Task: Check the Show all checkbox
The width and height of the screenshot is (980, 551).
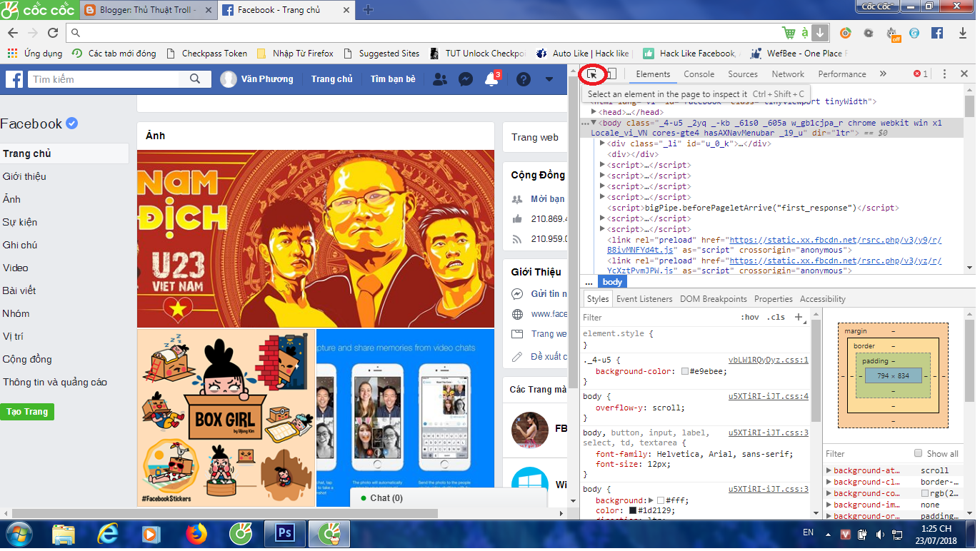Action: [x=919, y=453]
